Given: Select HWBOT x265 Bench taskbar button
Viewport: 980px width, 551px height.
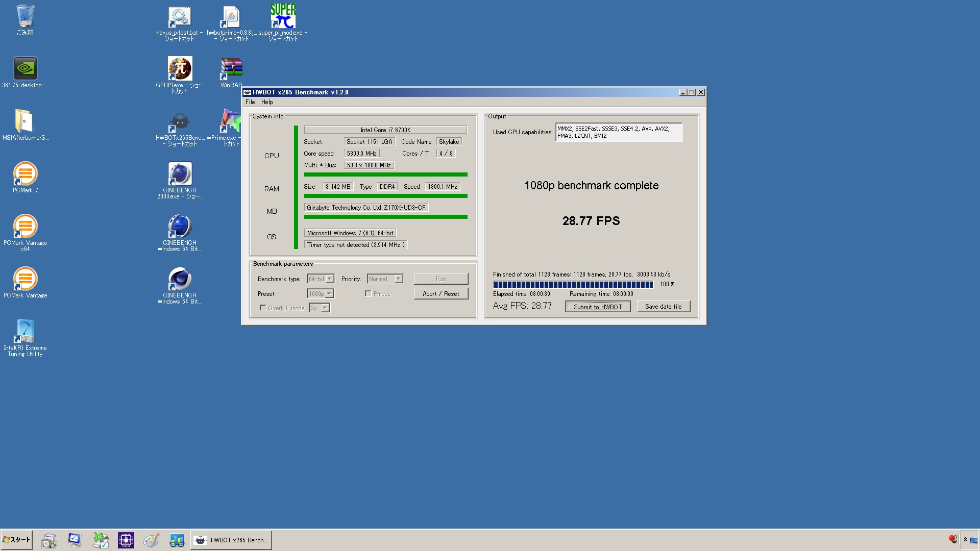Looking at the screenshot, I should [231, 540].
